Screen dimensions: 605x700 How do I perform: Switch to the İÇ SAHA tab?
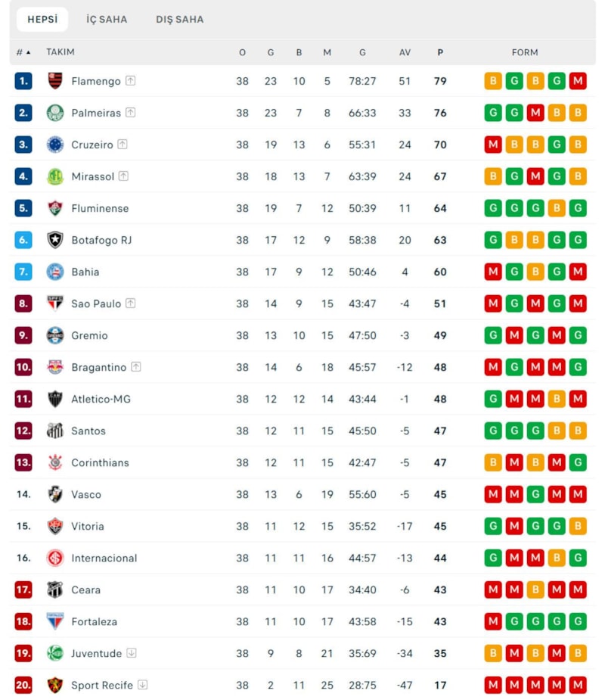click(x=107, y=20)
